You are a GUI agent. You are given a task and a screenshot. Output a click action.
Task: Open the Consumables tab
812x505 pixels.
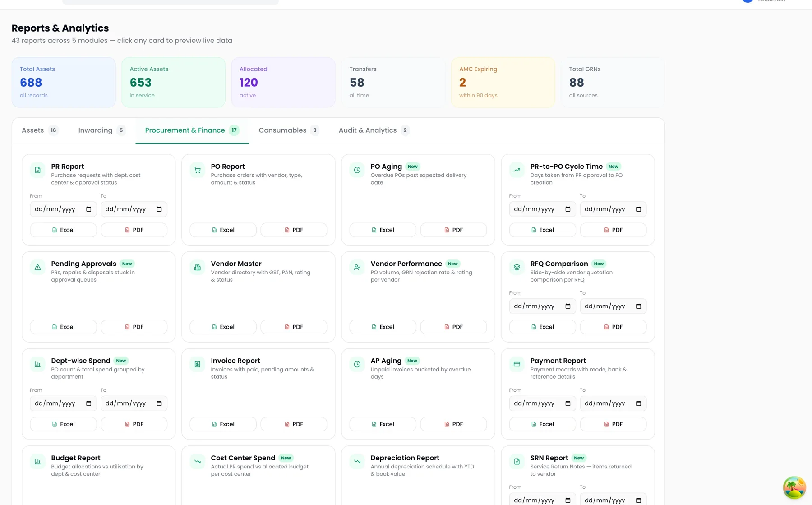289,130
